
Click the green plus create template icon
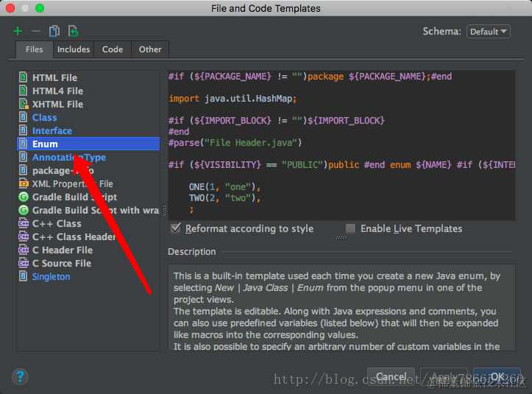[x=18, y=31]
